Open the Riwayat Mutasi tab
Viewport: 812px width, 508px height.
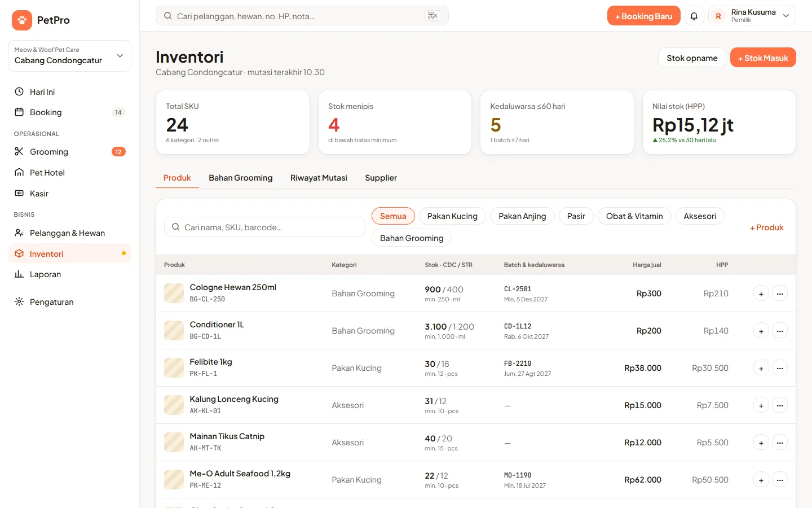click(x=319, y=178)
